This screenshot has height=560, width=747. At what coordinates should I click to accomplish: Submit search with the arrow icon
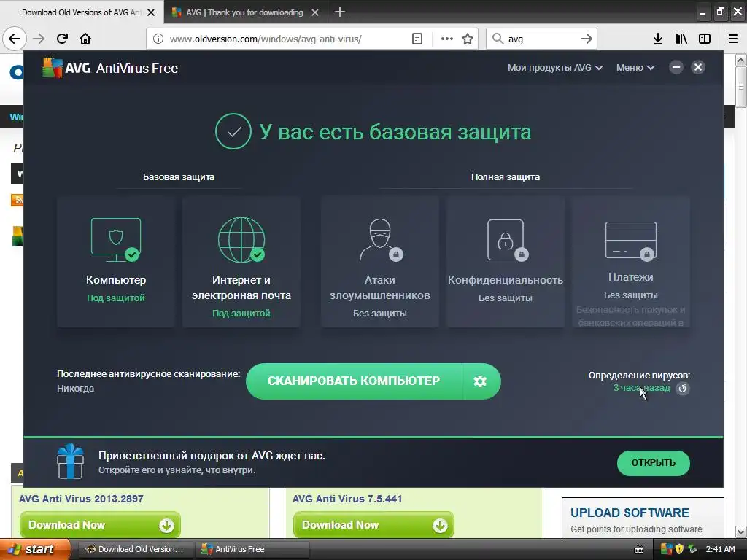click(x=587, y=39)
